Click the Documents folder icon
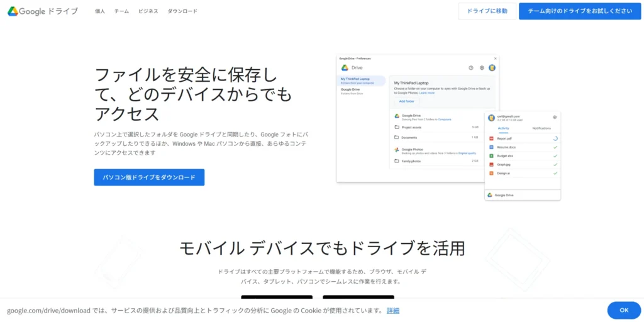 tap(397, 137)
